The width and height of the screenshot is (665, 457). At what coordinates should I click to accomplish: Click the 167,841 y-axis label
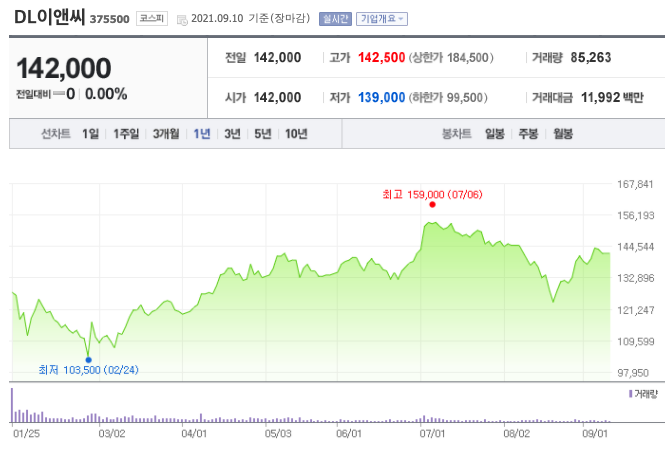pos(635,184)
